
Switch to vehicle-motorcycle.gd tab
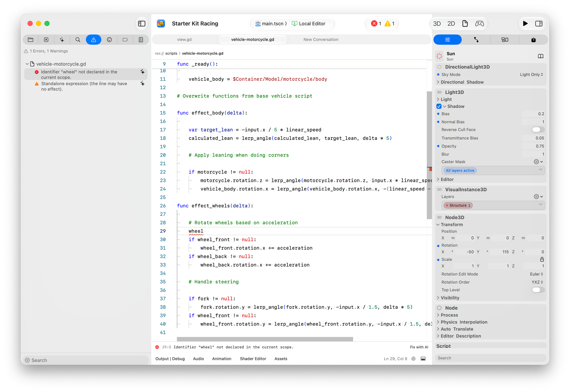coord(253,39)
